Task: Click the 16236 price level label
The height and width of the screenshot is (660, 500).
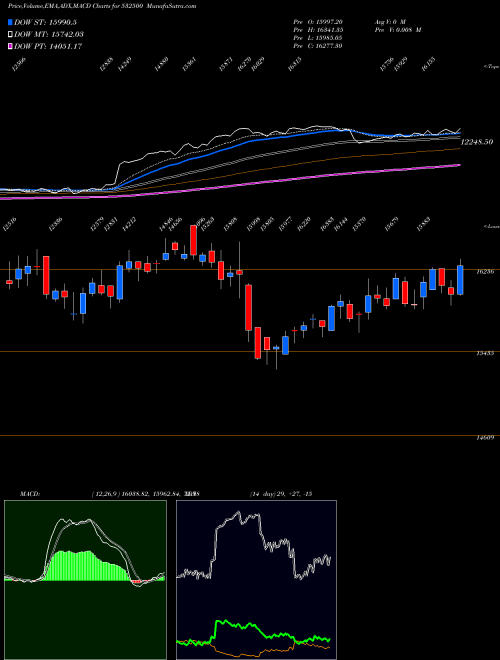Action: click(485, 272)
